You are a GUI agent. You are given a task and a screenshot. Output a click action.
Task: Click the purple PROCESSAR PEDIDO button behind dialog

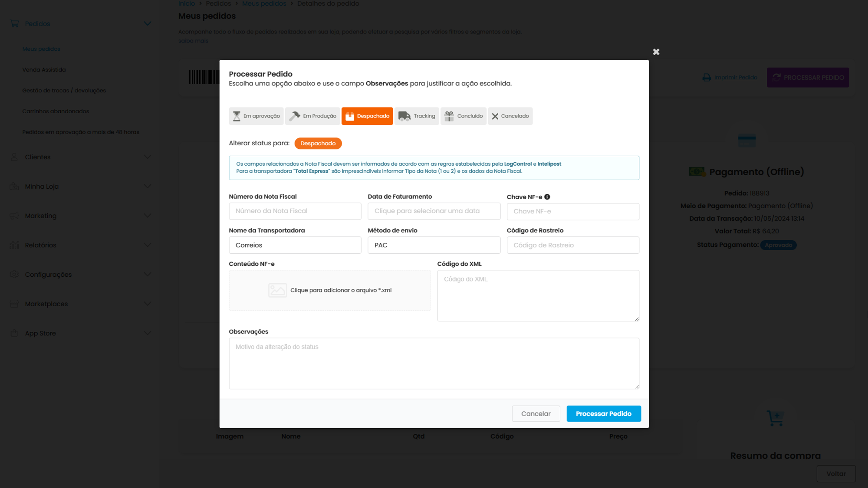coord(808,77)
